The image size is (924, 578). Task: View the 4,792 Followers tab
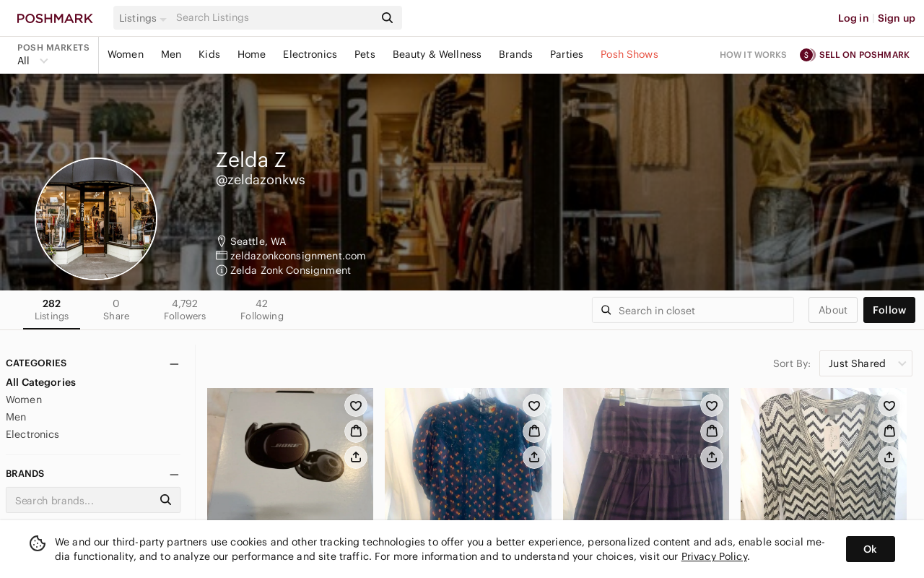[185, 310]
